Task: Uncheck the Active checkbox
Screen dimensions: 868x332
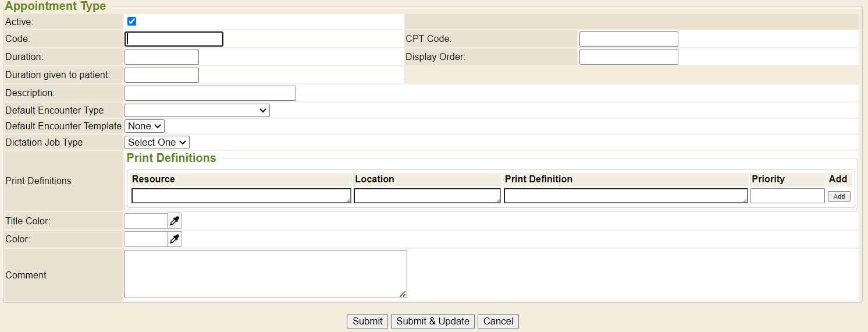Action: 131,22
